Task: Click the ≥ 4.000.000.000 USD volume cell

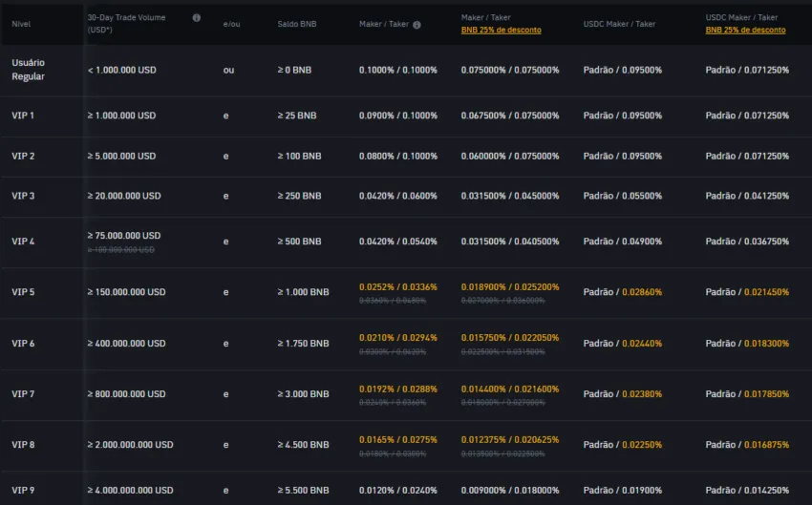Action: (x=131, y=490)
